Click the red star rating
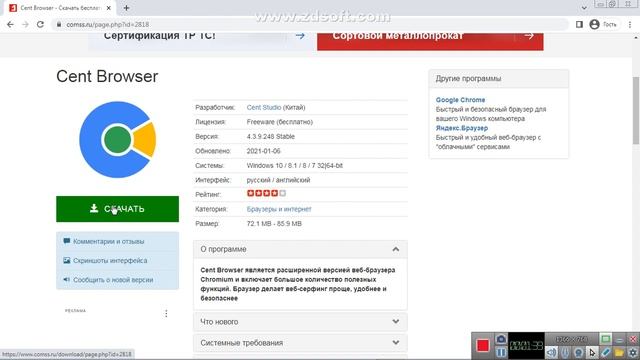 tap(266, 193)
